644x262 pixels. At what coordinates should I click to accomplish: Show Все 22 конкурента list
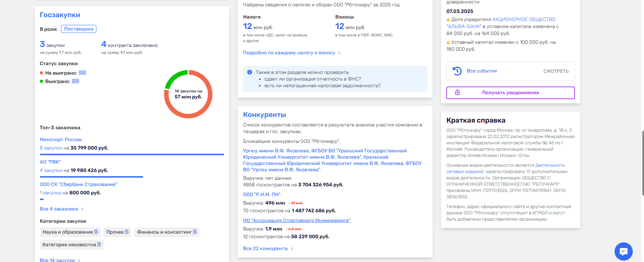coord(265,248)
